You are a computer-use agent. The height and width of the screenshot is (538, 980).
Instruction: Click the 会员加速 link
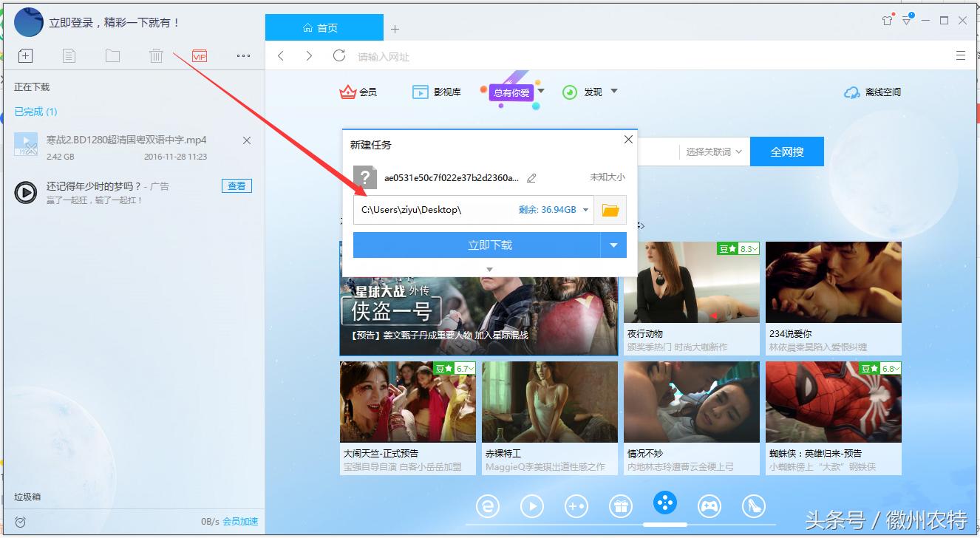[x=240, y=522]
